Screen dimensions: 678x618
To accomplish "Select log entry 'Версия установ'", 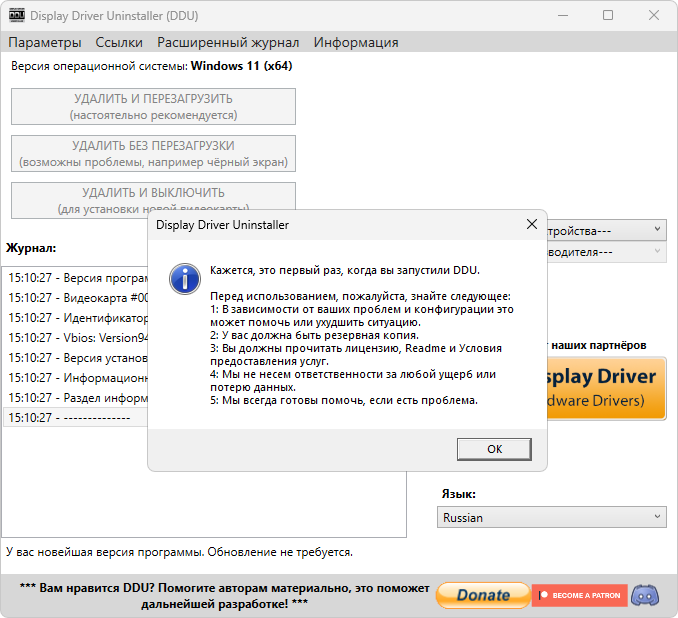I will point(76,358).
